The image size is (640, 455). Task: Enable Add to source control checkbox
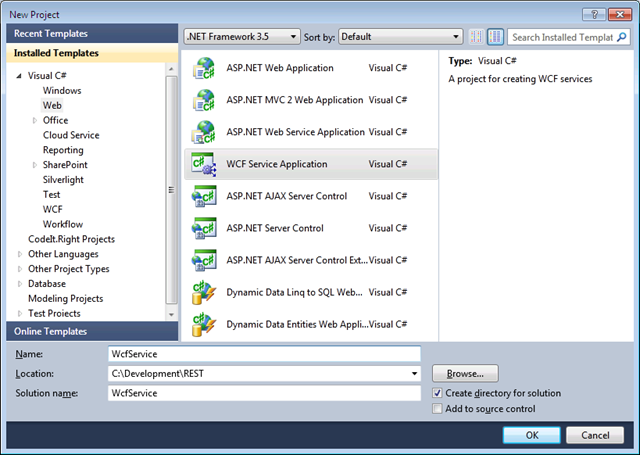tap(437, 408)
